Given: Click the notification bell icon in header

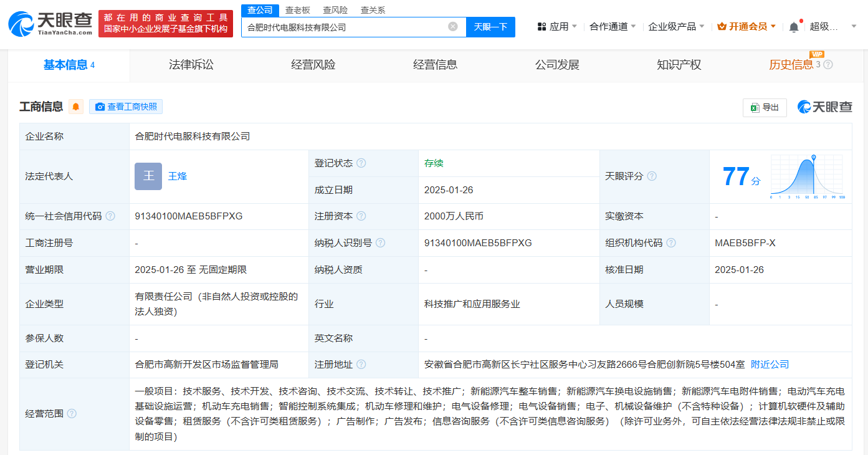Looking at the screenshot, I should point(793,27).
